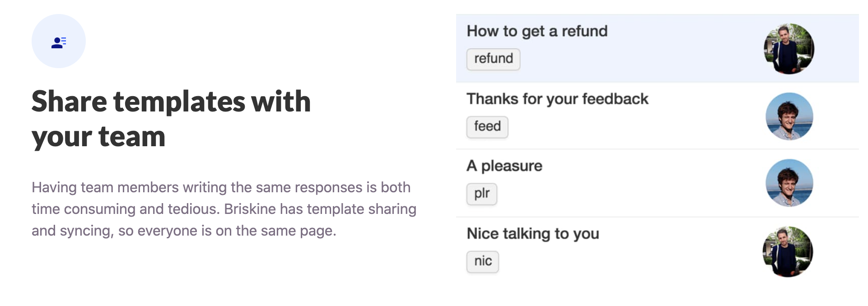This screenshot has height=306, width=868.
Task: Click avatar on the A pleasure row
Action: click(789, 183)
